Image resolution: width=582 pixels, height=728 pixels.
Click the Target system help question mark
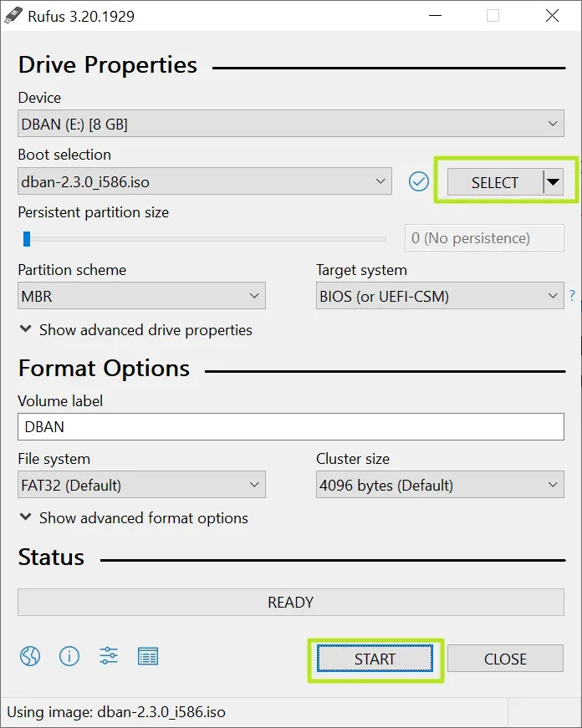coord(572,295)
